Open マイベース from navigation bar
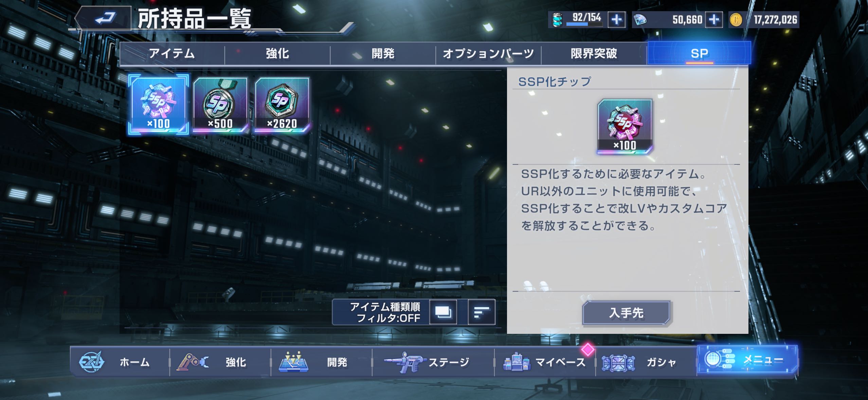 545,362
